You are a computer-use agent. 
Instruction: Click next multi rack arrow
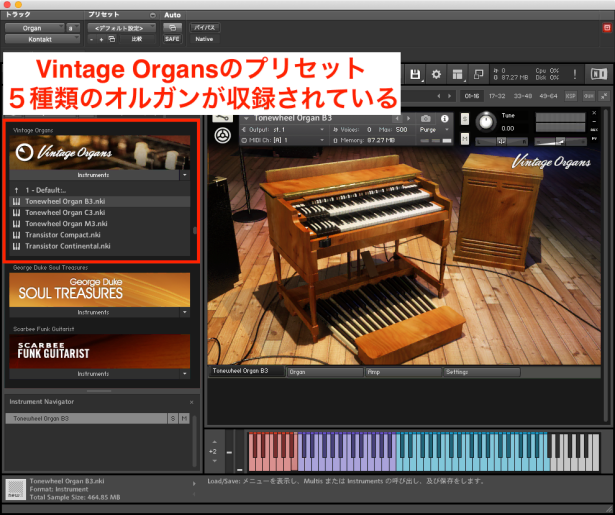pos(449,96)
